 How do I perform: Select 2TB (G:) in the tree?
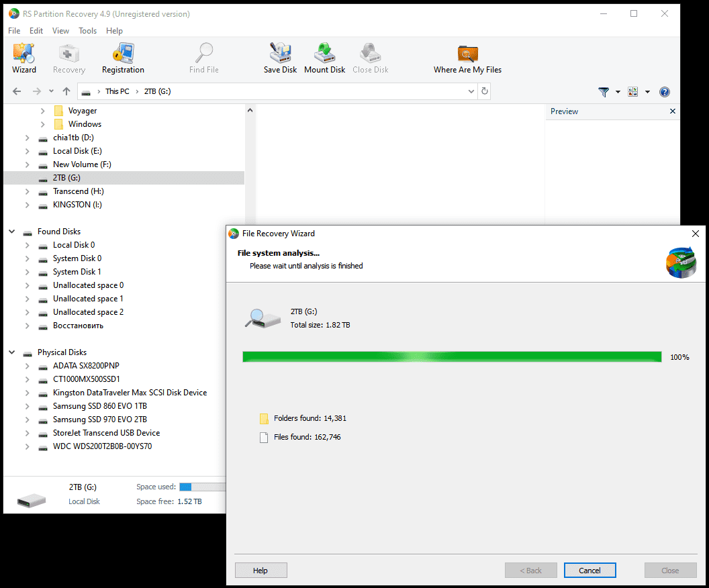pyautogui.click(x=66, y=178)
